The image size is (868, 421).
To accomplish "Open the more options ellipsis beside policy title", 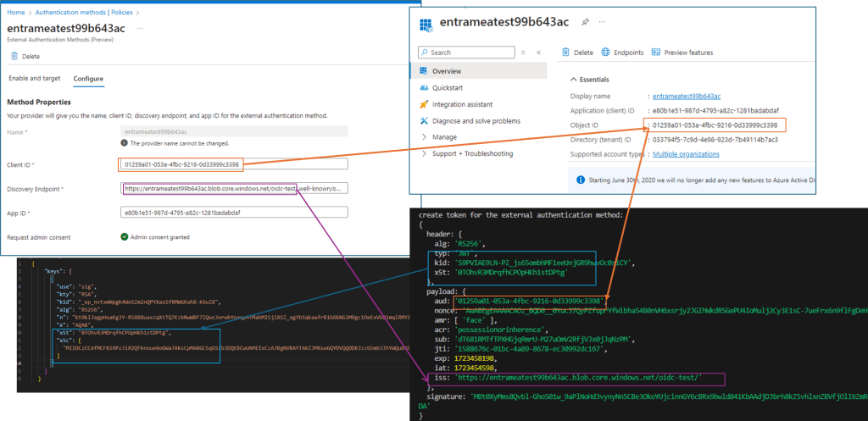I will coord(137,28).
